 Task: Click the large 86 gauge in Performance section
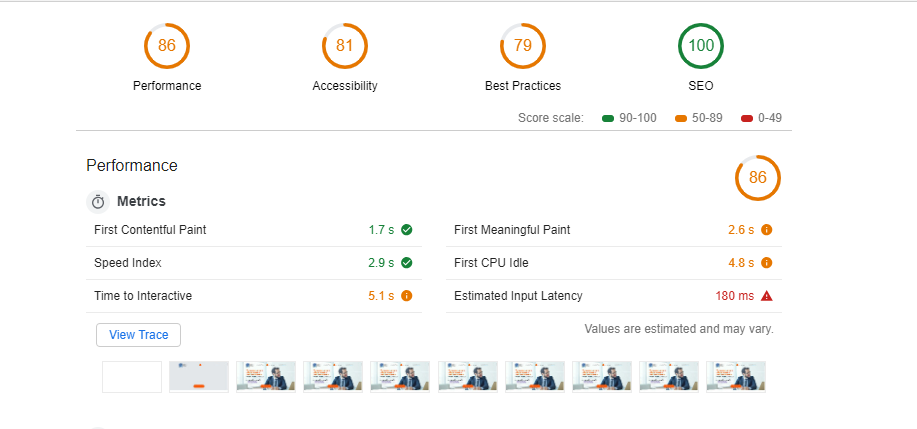758,178
